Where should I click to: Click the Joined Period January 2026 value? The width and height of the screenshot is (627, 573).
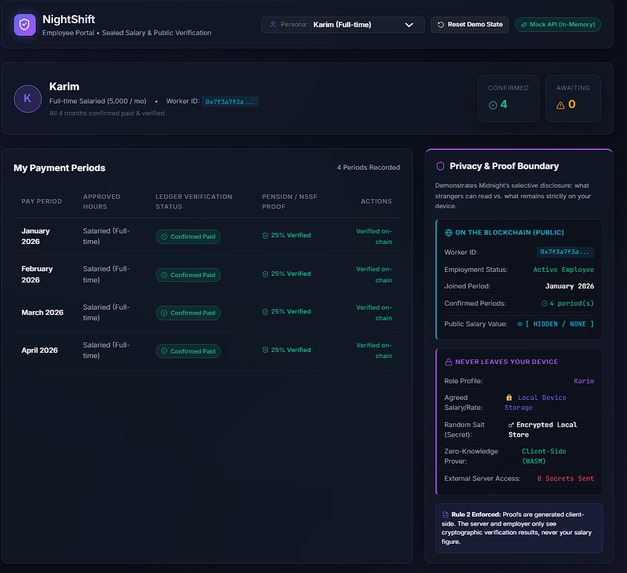point(569,286)
